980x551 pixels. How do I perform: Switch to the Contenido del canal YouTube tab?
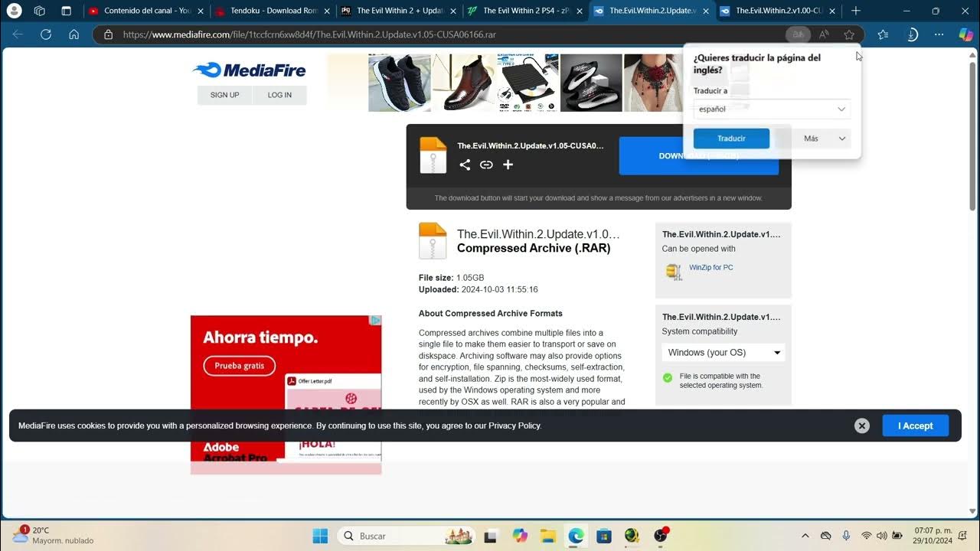pos(146,11)
